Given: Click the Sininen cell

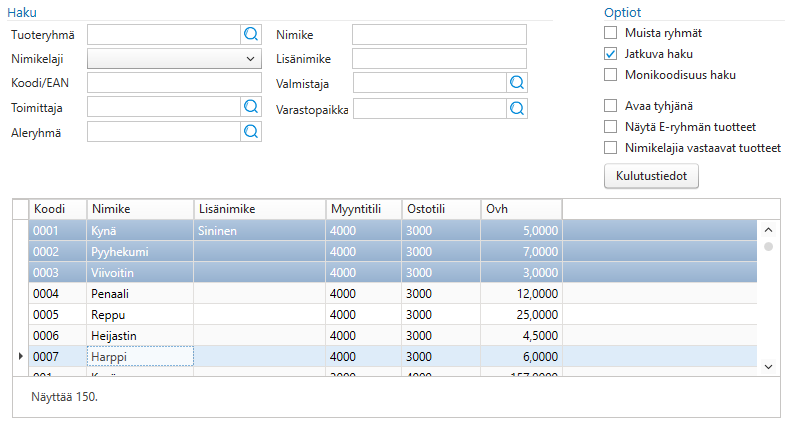Looking at the screenshot, I should coord(259,231).
